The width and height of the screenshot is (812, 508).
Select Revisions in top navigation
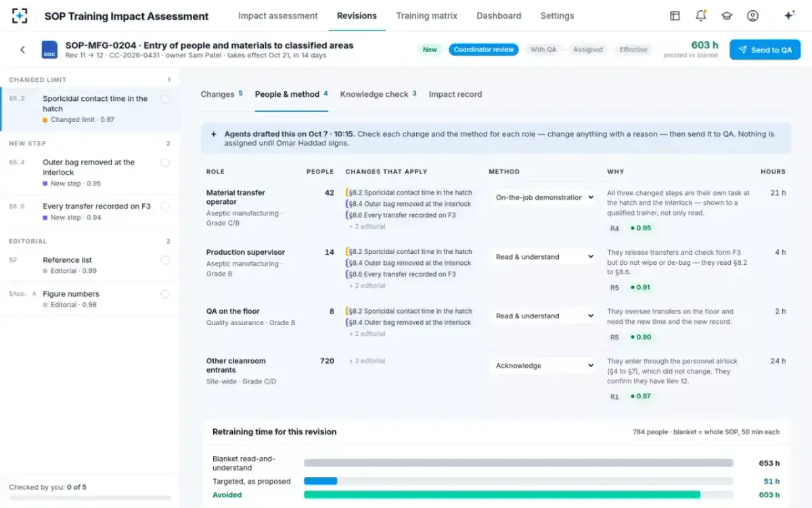click(357, 16)
